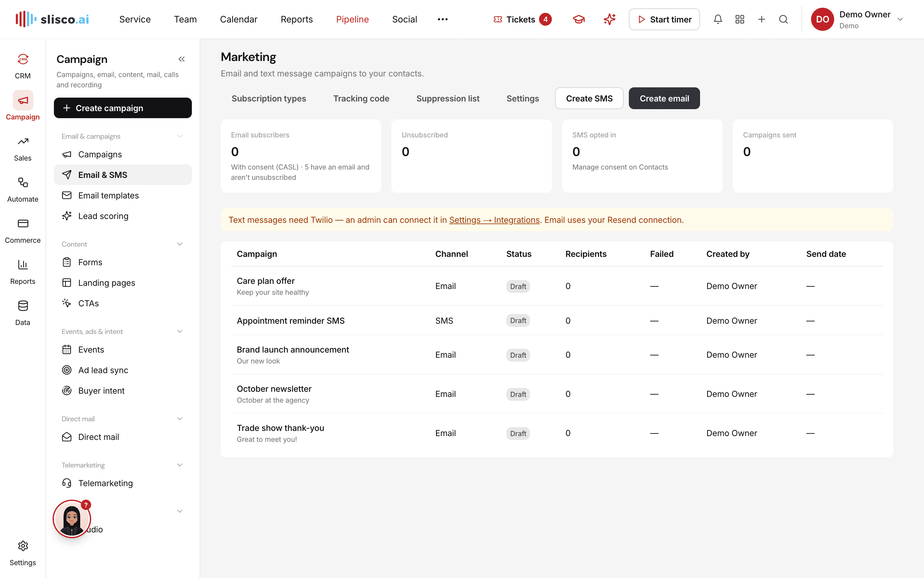This screenshot has height=578, width=924.
Task: Collapse the Events, ads & intent group
Action: tap(179, 331)
